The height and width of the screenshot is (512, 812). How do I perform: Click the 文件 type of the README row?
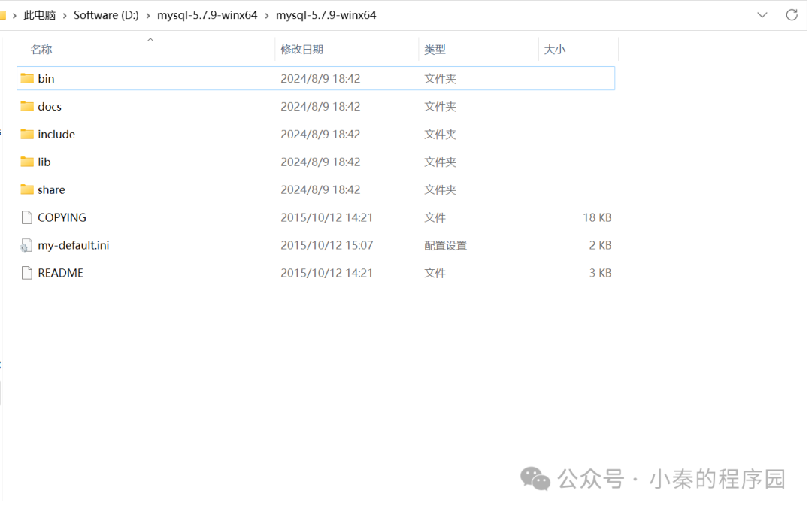pos(435,273)
